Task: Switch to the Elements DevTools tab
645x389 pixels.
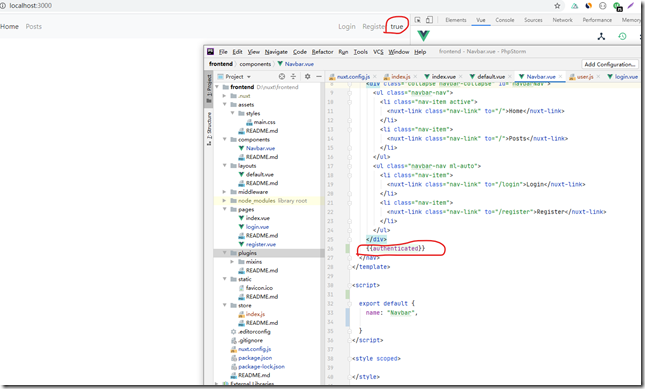Action: coord(456,20)
